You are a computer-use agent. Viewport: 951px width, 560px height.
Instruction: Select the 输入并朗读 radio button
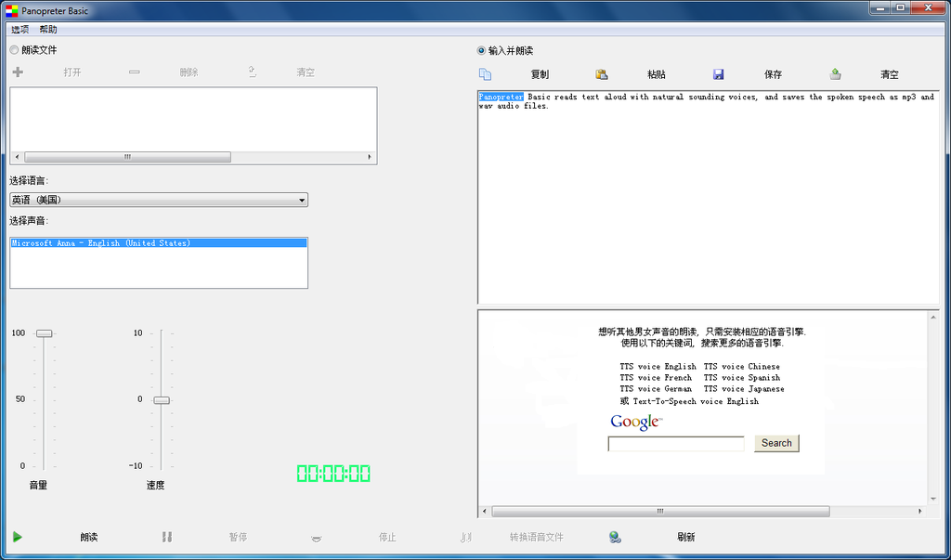point(481,51)
